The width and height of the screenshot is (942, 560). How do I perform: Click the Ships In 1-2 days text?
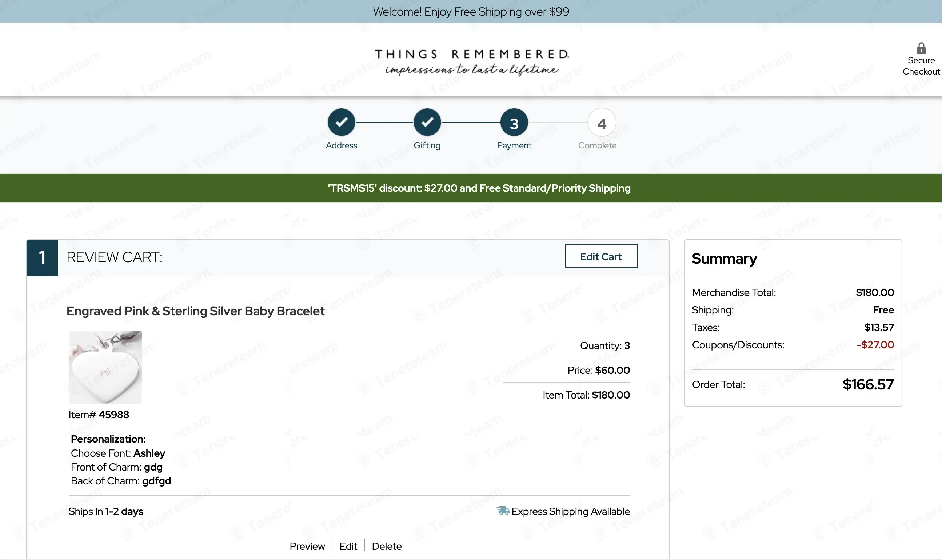coord(106,511)
